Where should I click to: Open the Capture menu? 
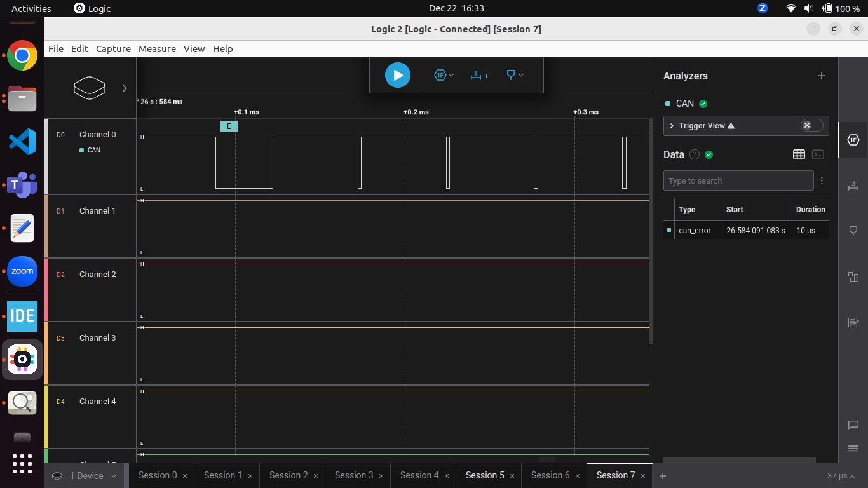pyautogui.click(x=113, y=49)
